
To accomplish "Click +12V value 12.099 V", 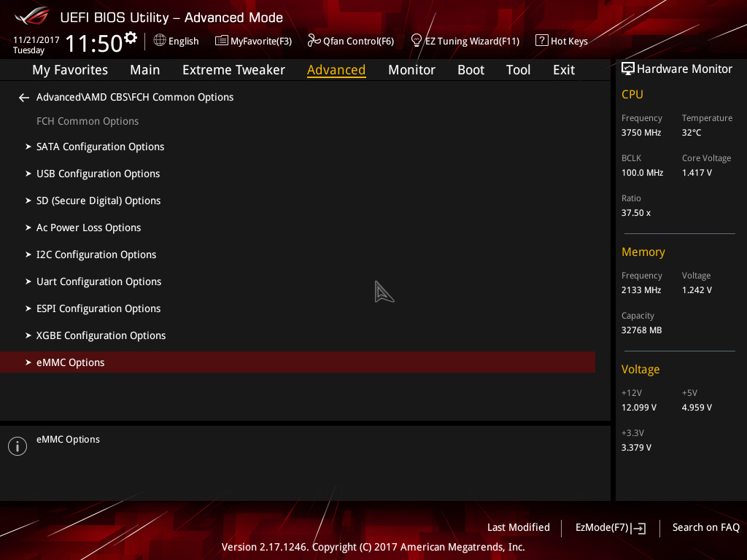I will pyautogui.click(x=639, y=408).
